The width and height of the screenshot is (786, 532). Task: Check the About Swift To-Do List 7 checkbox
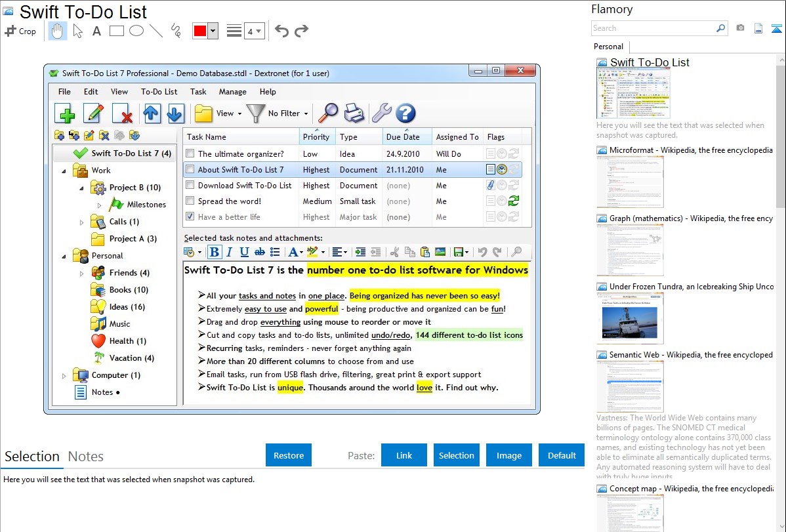190,169
